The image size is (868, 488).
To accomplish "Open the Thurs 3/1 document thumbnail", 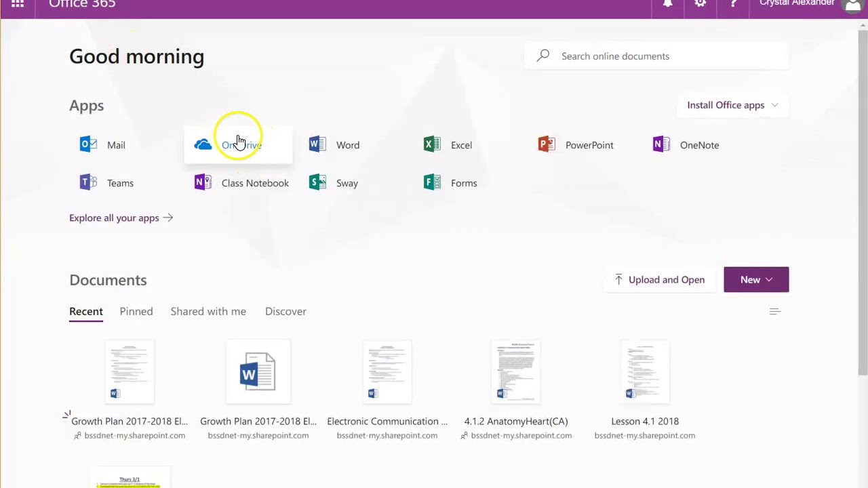I will click(130, 479).
